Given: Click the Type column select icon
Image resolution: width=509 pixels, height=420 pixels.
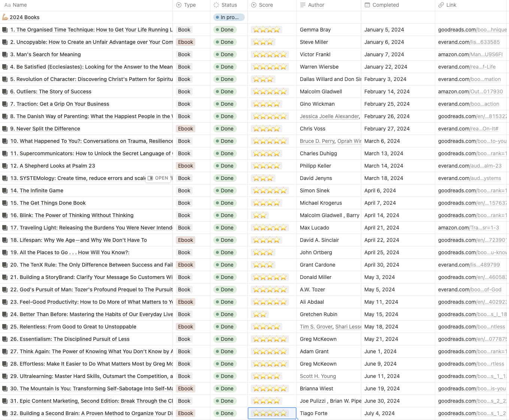Looking at the screenshot, I should coord(179,5).
